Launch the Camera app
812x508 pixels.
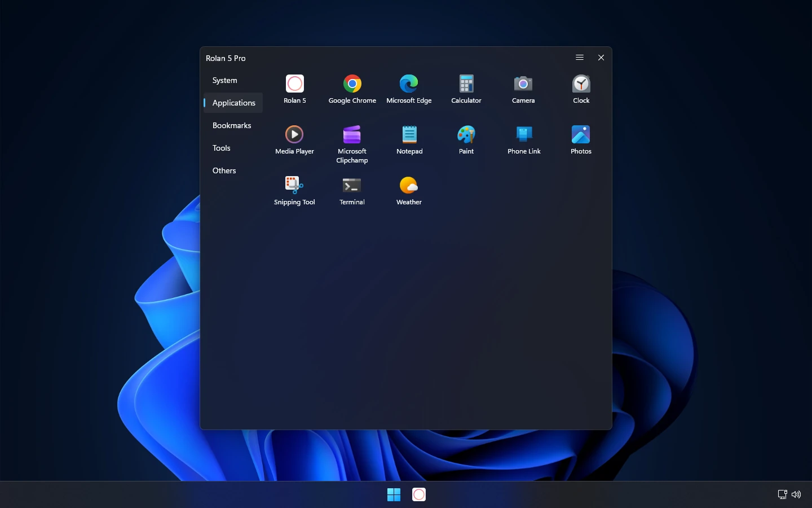[523, 84]
